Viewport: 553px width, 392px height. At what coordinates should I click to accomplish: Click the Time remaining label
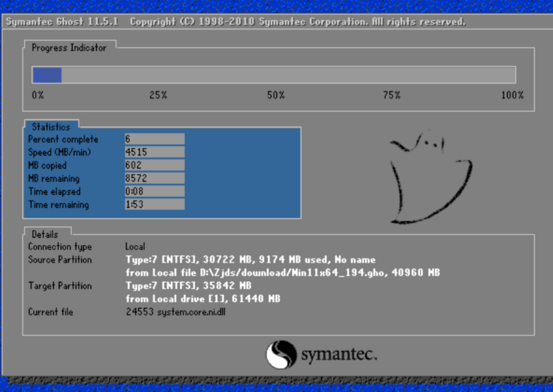click(59, 204)
